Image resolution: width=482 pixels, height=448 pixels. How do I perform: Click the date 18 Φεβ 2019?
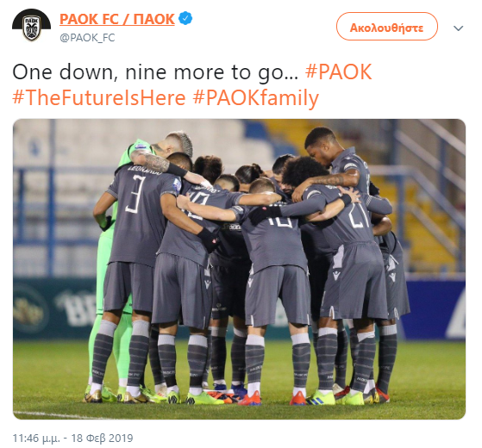[102, 439]
